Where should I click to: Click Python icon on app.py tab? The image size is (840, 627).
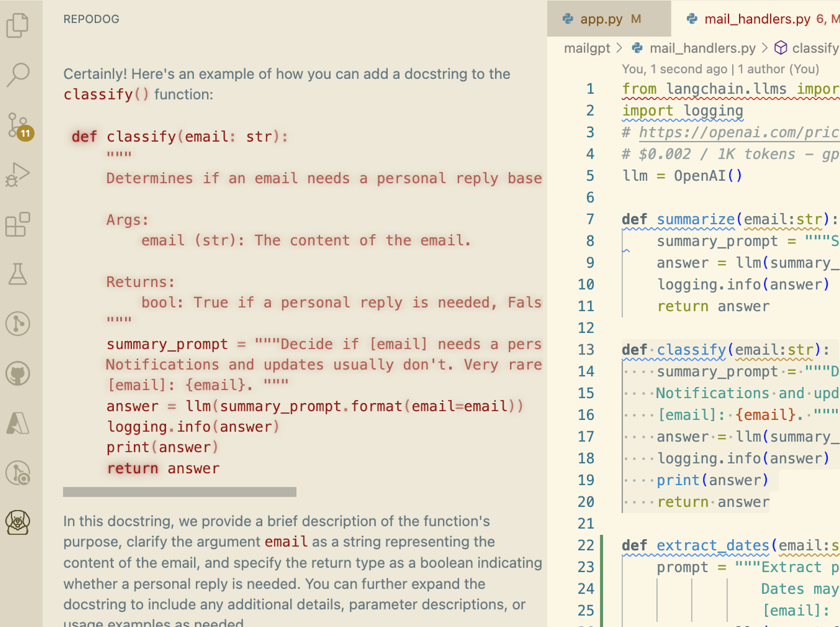pyautogui.click(x=568, y=19)
